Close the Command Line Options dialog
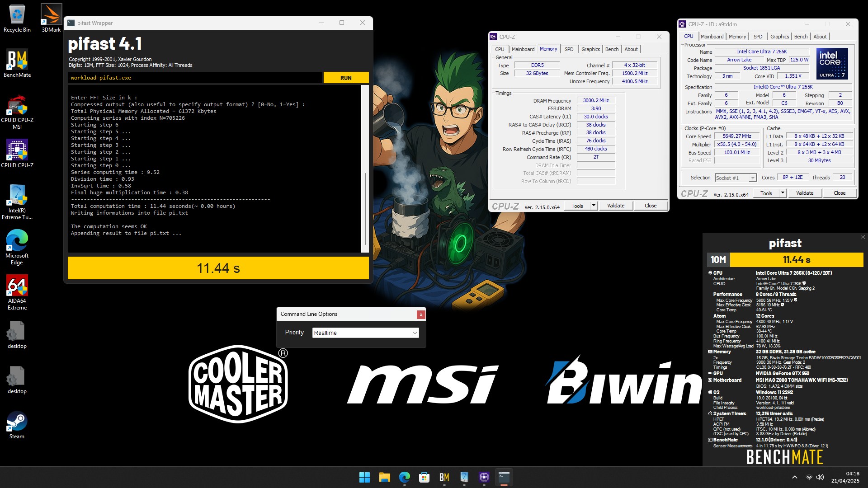Image resolution: width=868 pixels, height=488 pixels. [421, 314]
